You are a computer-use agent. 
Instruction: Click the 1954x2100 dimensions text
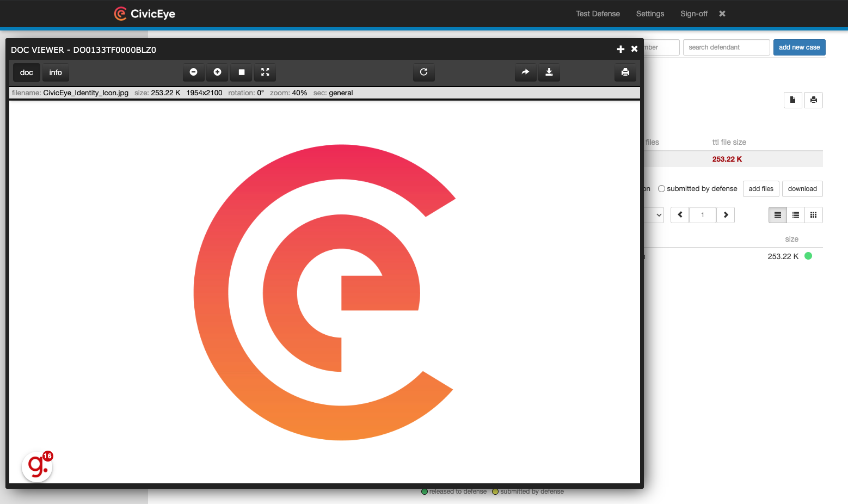[204, 93]
